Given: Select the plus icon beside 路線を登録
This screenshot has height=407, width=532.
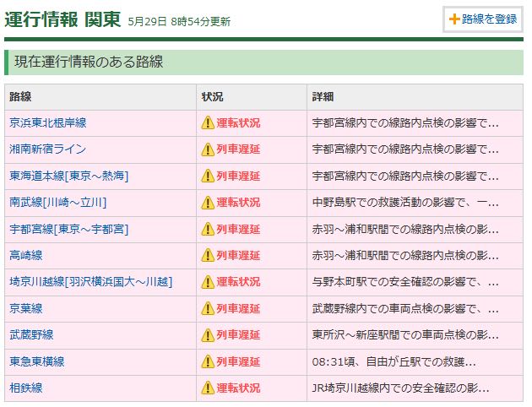Looking at the screenshot, I should pos(454,19).
